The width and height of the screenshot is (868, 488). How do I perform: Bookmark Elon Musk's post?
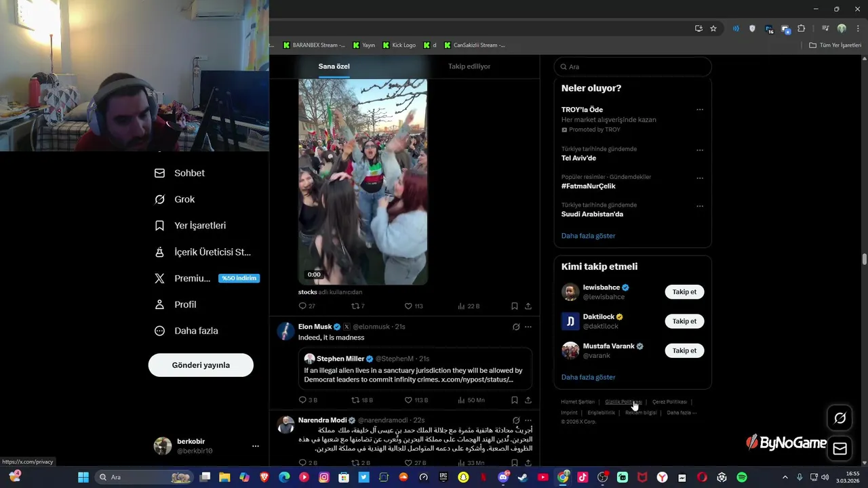point(515,401)
